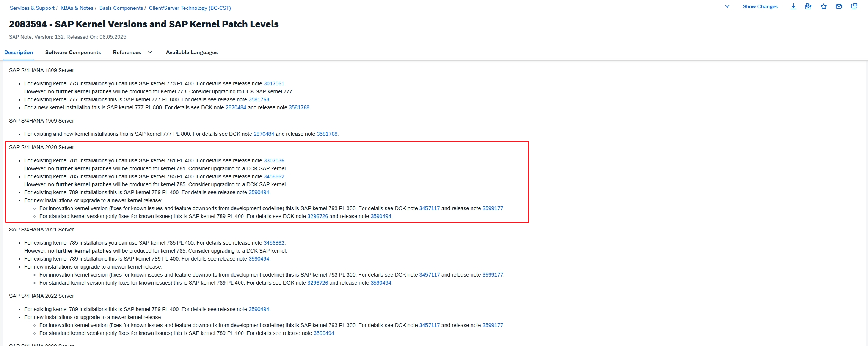Screen dimensions: 868x346
Task: Click the 'SAP S/4HANA 1809 Server' heading
Action: 41,70
